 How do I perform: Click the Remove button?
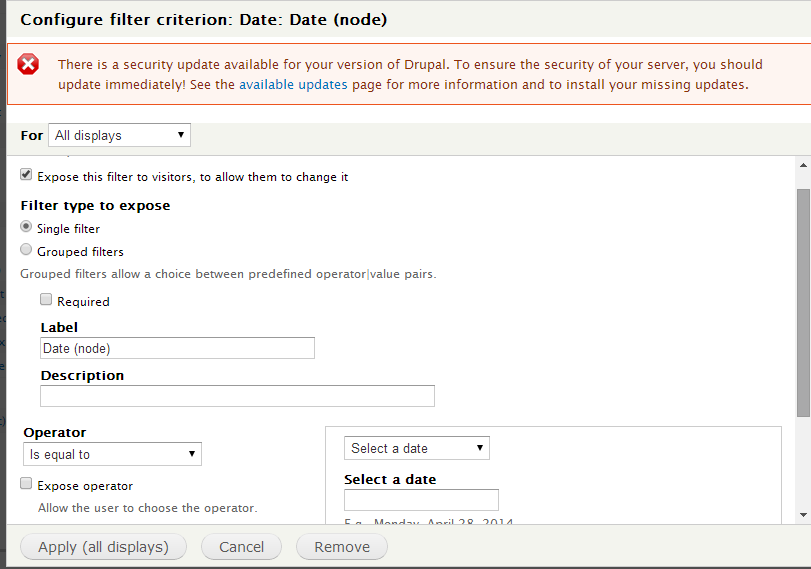coord(342,547)
